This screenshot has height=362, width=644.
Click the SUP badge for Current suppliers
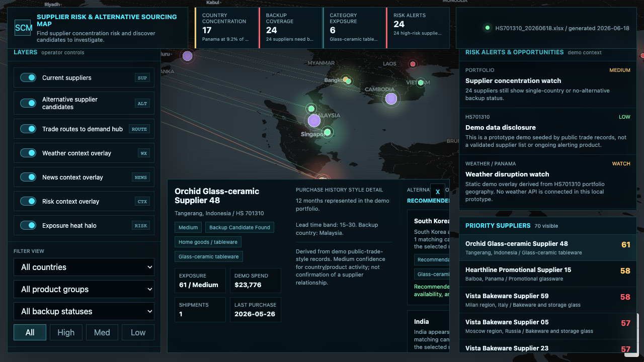(x=142, y=78)
